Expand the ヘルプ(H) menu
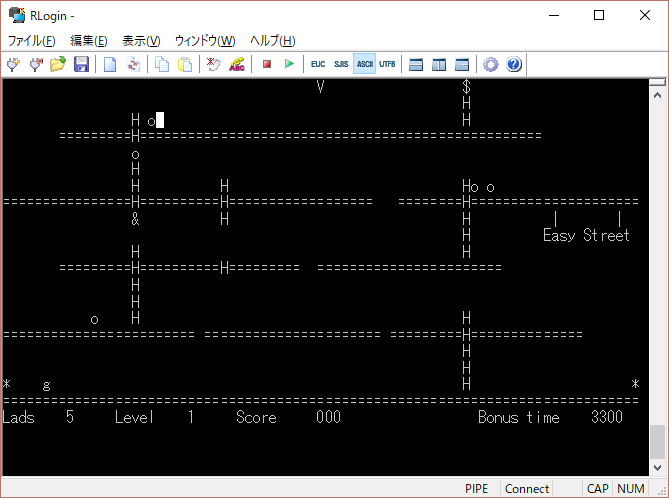 (x=272, y=41)
